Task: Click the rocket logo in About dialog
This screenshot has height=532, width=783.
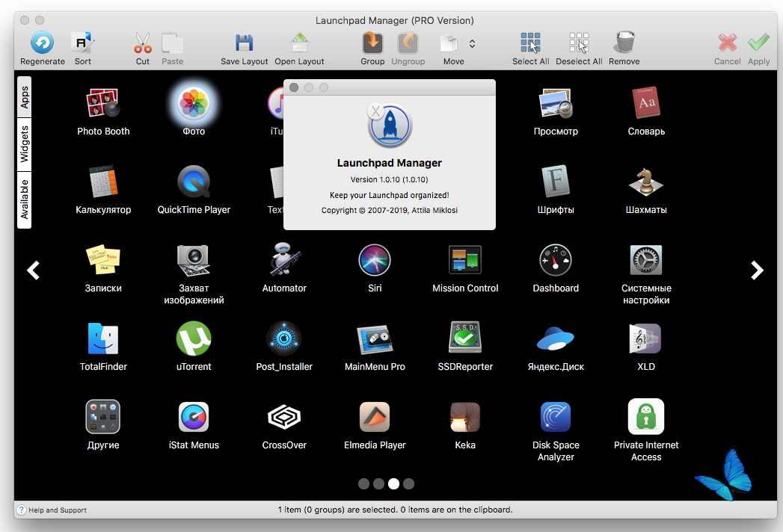Action: pyautogui.click(x=390, y=126)
